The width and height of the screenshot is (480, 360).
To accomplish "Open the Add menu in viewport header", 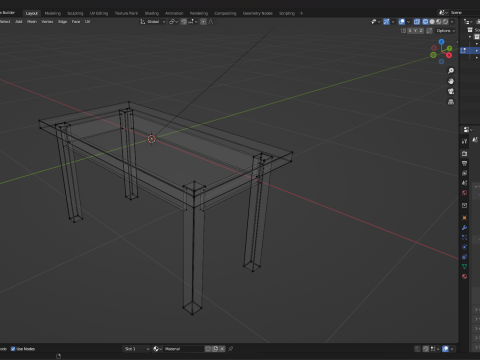I will click(19, 22).
